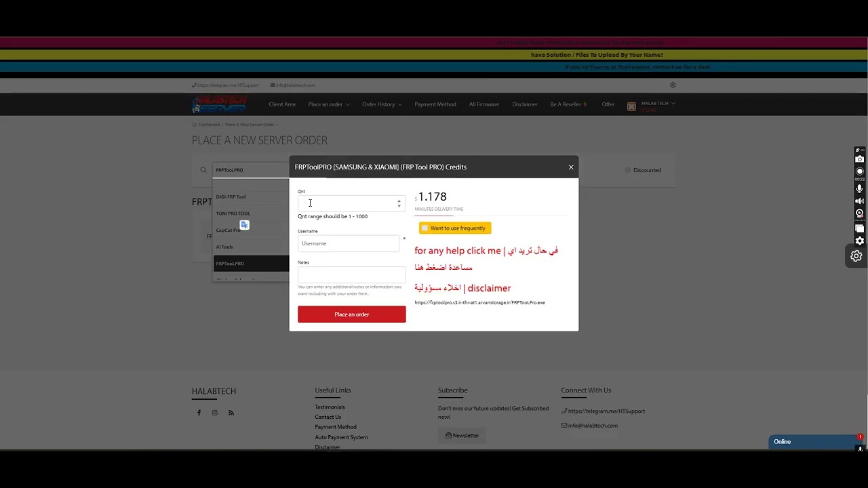The image size is (868, 488).
Task: Click into the Notes text area
Action: [351, 274]
